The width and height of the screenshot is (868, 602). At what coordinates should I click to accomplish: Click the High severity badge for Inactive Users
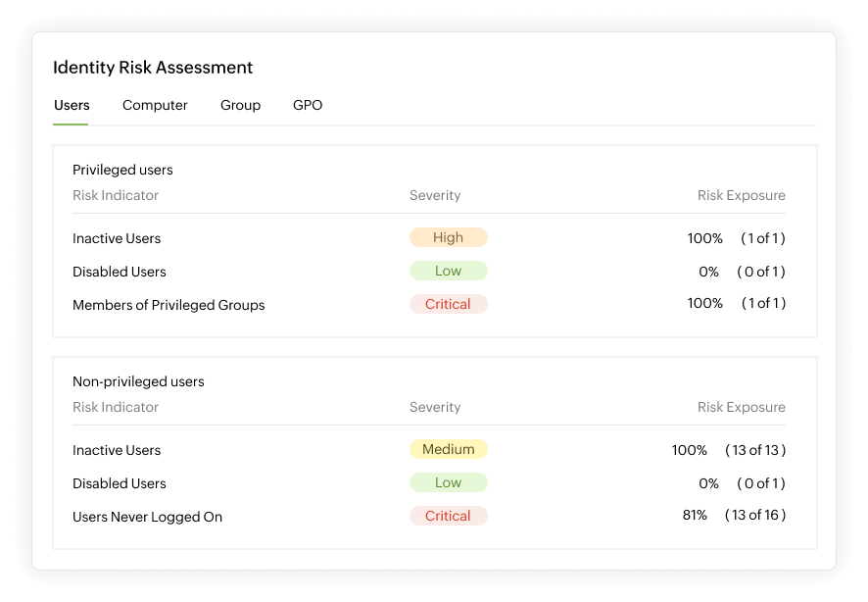448,237
